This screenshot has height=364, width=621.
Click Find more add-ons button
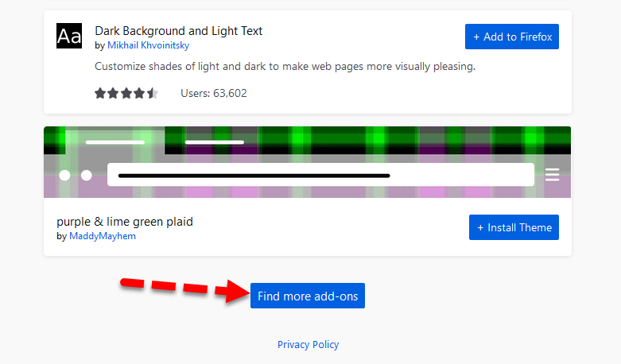(x=308, y=296)
